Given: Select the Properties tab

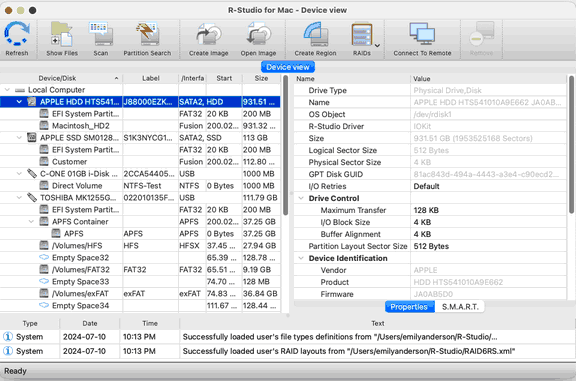Looking at the screenshot, I should point(409,307).
